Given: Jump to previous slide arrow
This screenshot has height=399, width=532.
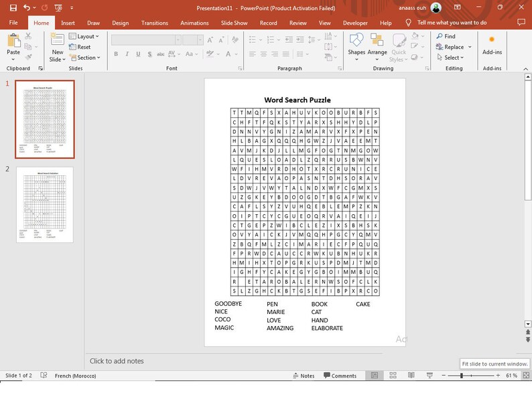Looking at the screenshot, I should 528,332.
